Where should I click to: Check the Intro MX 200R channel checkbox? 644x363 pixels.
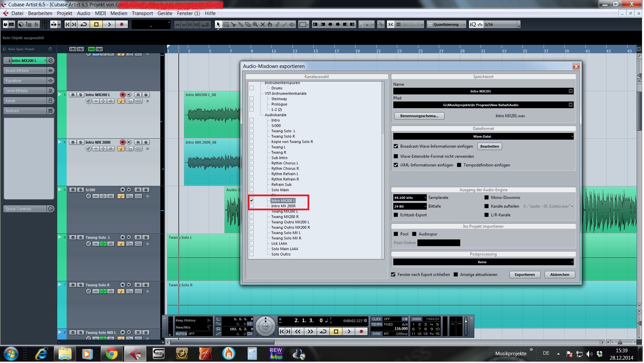(252, 207)
